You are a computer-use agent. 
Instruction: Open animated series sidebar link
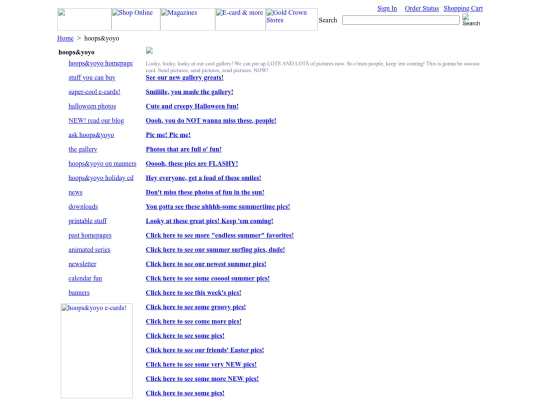click(89, 250)
